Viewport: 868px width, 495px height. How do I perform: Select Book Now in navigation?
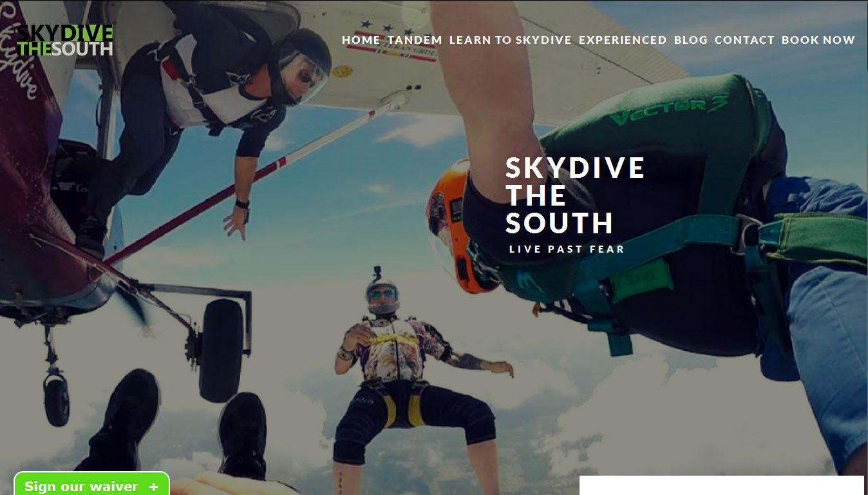pyautogui.click(x=818, y=40)
